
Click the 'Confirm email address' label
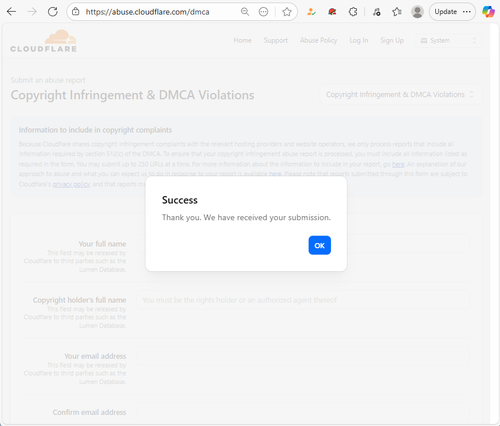point(89,412)
